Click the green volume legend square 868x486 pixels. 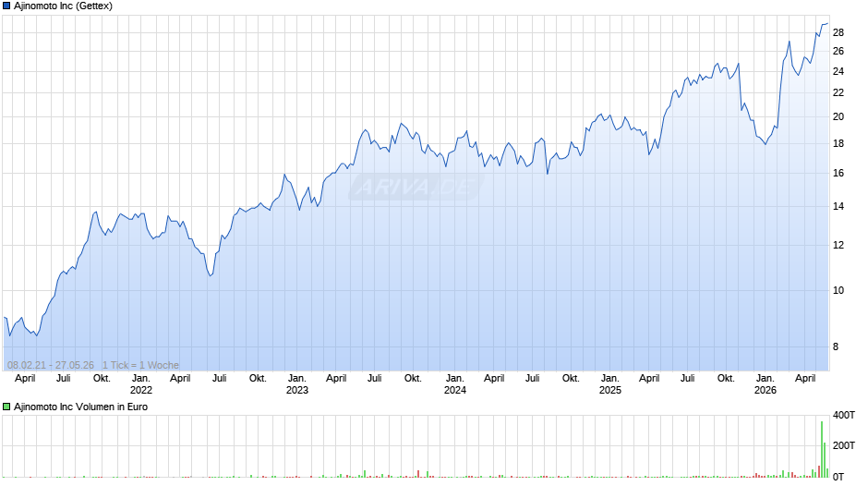coord(6,407)
